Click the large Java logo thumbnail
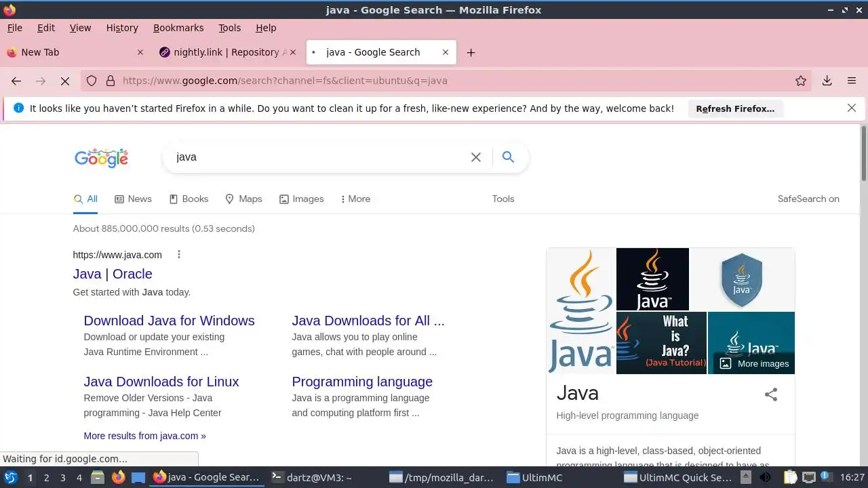 (581, 311)
